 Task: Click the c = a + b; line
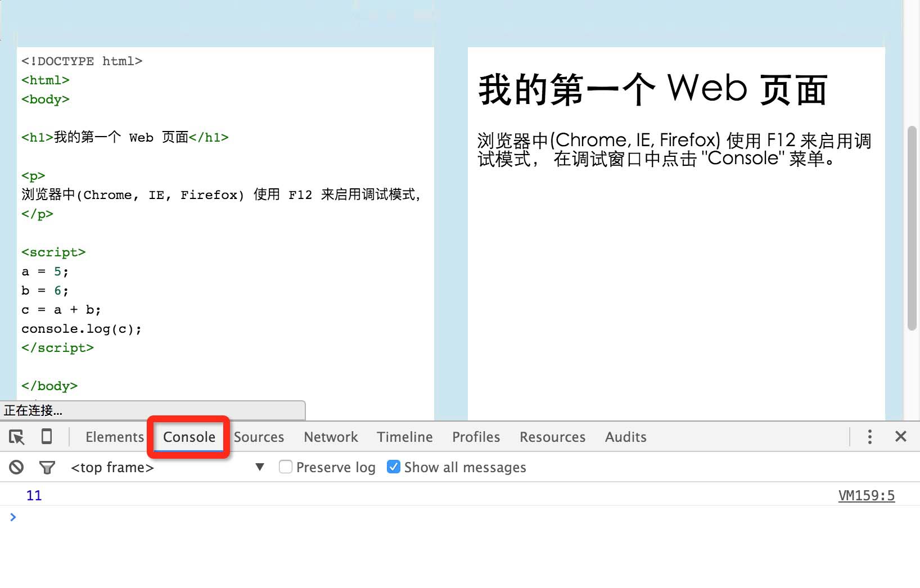coord(61,310)
